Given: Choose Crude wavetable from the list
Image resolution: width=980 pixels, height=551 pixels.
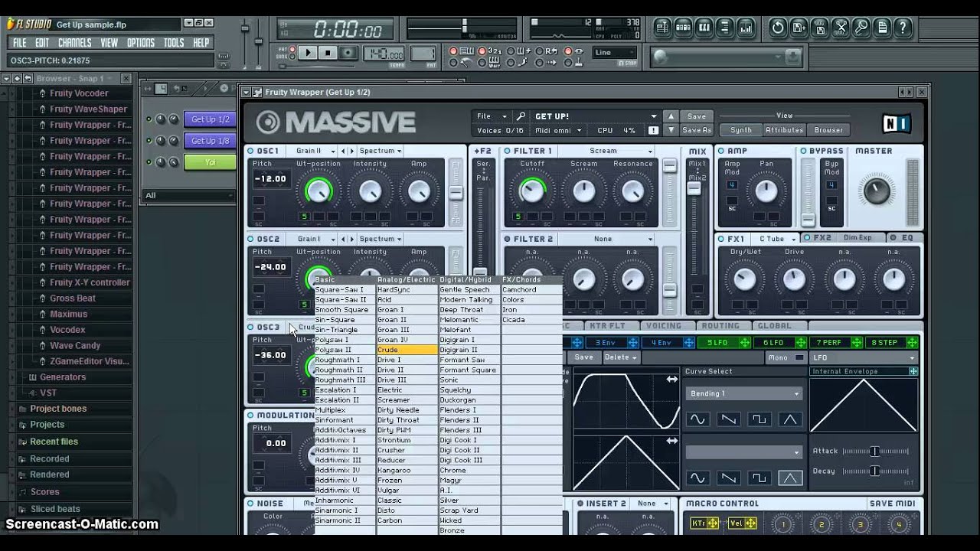Looking at the screenshot, I should [x=407, y=350].
